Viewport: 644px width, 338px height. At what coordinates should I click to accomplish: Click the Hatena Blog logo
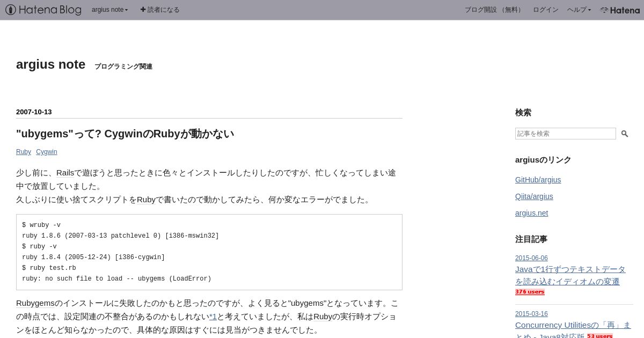[43, 10]
